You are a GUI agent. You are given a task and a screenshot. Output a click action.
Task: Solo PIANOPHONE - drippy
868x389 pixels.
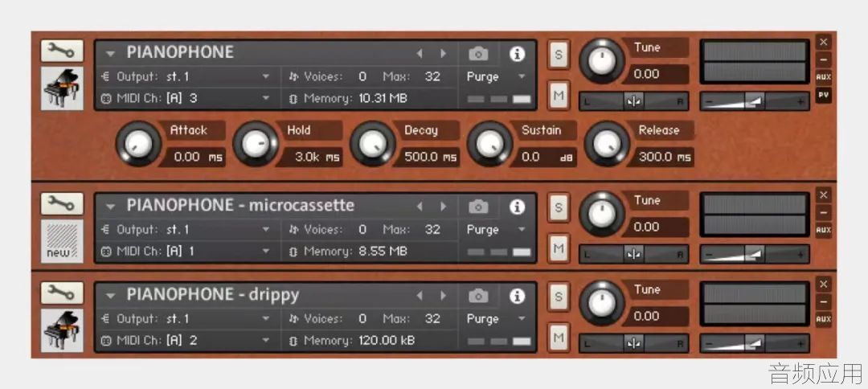pos(559,297)
